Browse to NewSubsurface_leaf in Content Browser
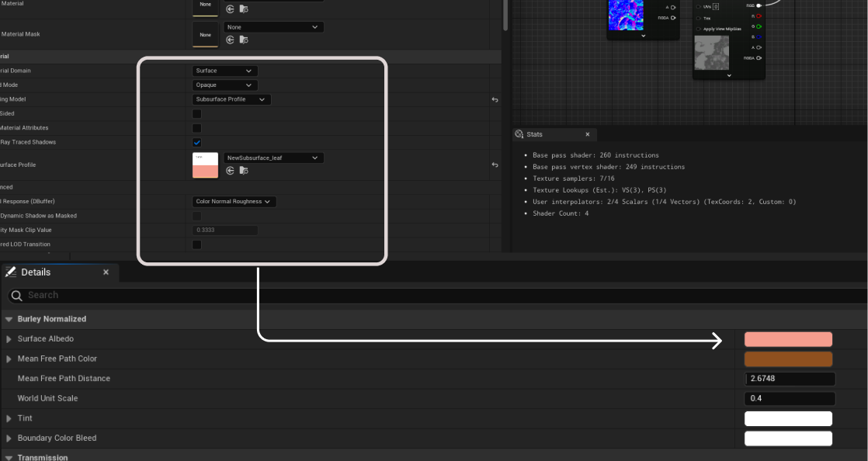 (x=244, y=171)
